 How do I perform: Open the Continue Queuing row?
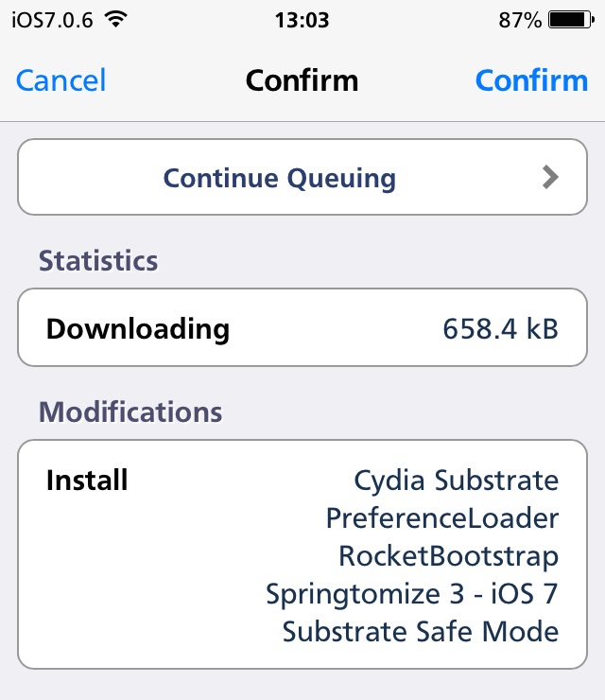(302, 177)
